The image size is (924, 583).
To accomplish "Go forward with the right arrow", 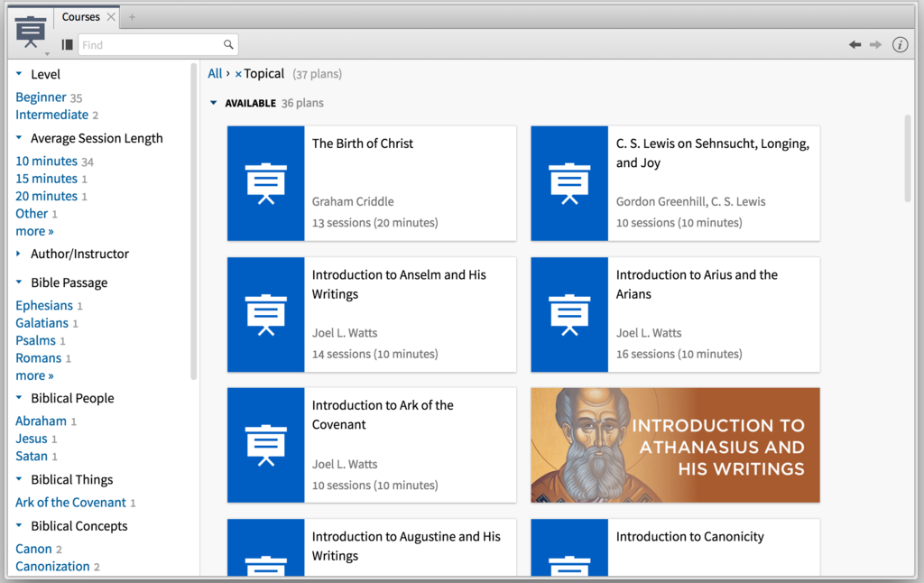I will 875,45.
